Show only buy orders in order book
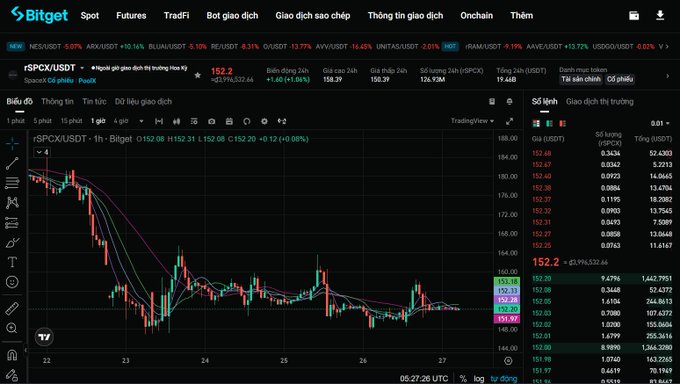The image size is (680, 384). 549,124
